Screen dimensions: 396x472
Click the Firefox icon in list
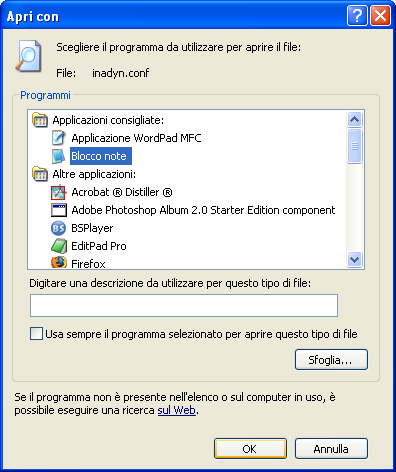coord(58,263)
